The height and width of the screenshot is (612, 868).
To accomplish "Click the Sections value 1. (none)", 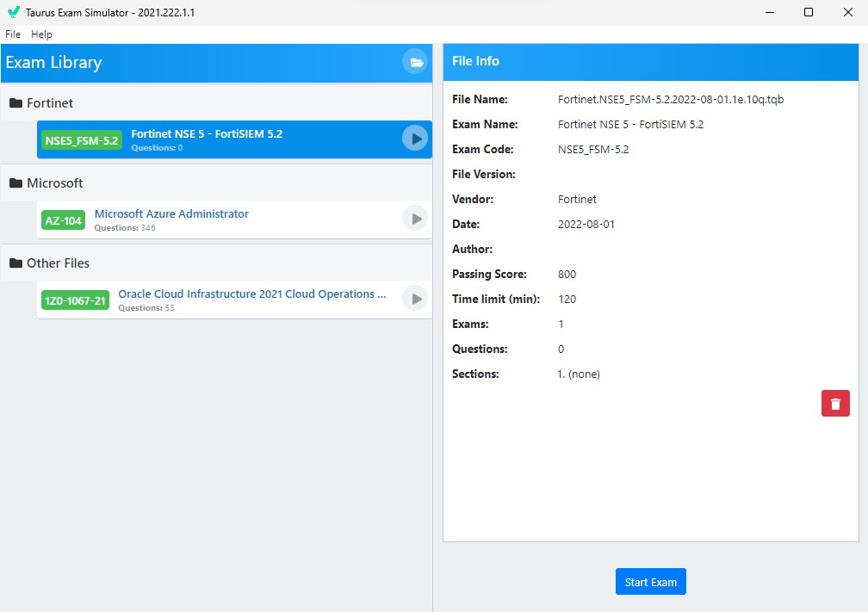I will point(579,374).
